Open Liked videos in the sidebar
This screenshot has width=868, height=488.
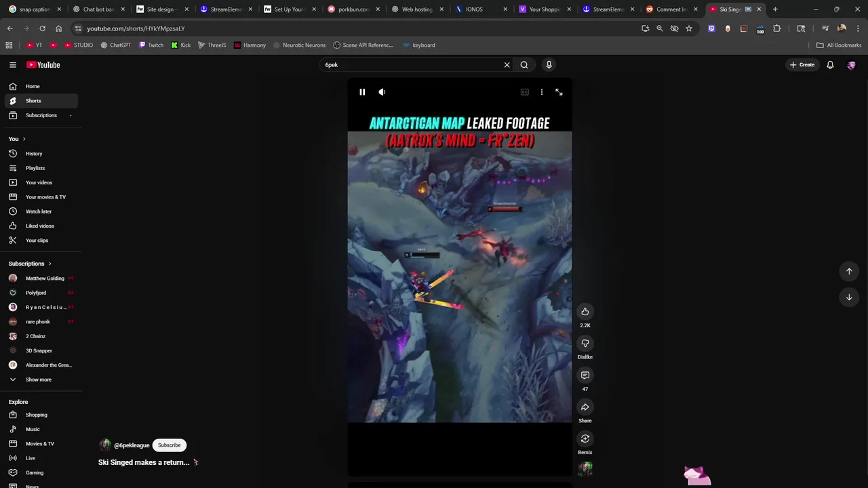point(41,226)
